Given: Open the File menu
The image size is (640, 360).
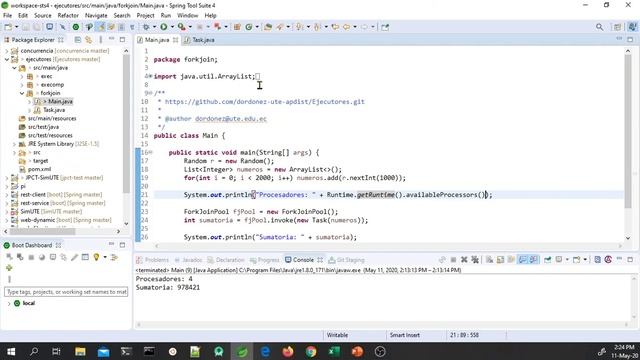Looking at the screenshot, I should [x=7, y=15].
